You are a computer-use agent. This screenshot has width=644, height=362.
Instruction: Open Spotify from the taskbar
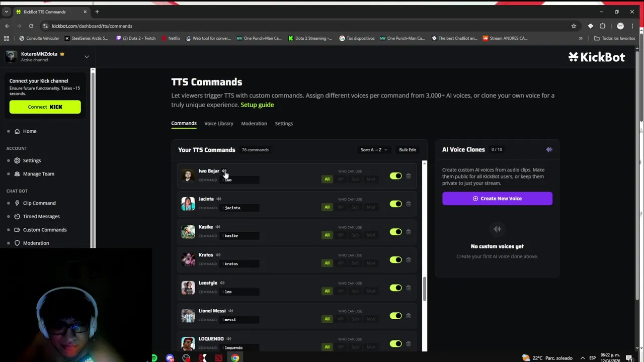154,358
